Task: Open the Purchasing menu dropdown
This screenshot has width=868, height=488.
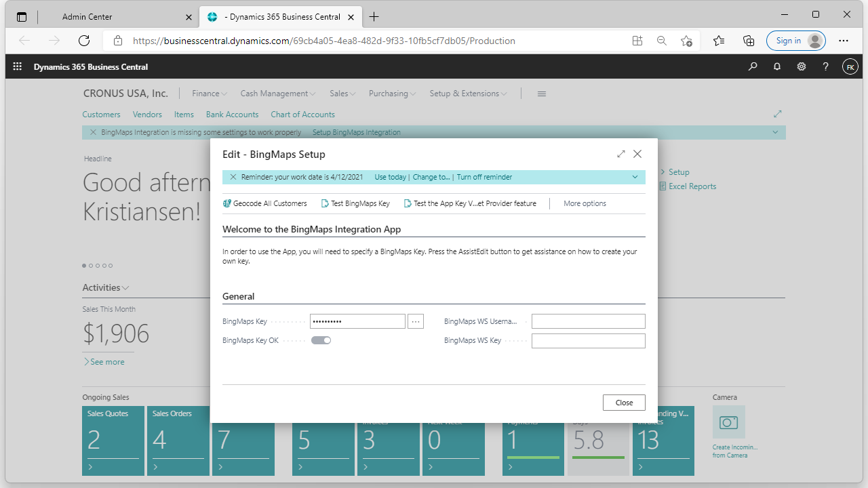Action: pyautogui.click(x=393, y=94)
